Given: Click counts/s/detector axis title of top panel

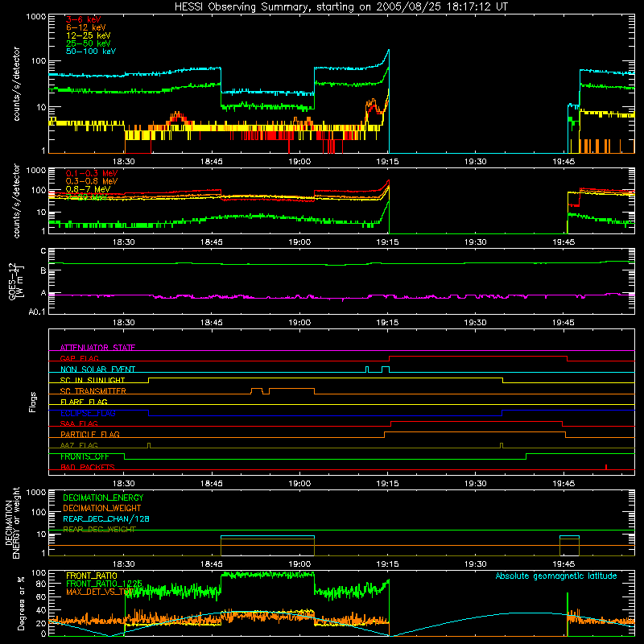Looking at the screenshot, I should click(x=16, y=84).
